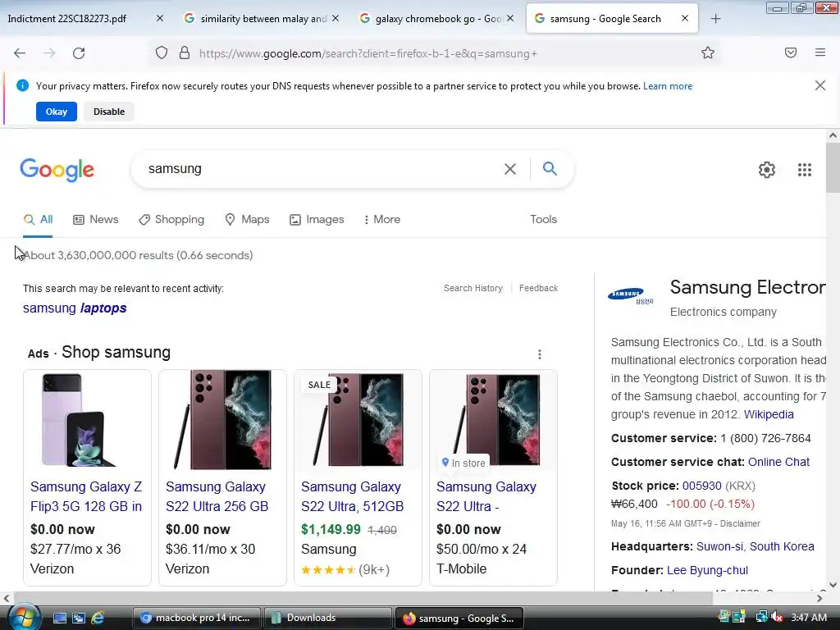Open the Learn more link
Viewport: 840px width, 630px height.
point(668,85)
